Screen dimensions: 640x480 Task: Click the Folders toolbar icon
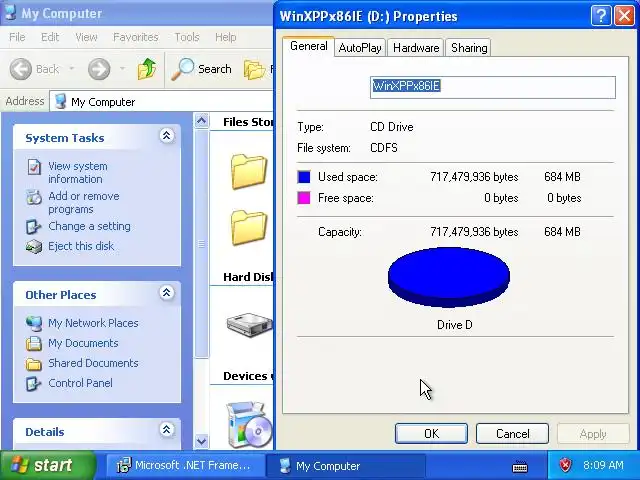coord(255,69)
